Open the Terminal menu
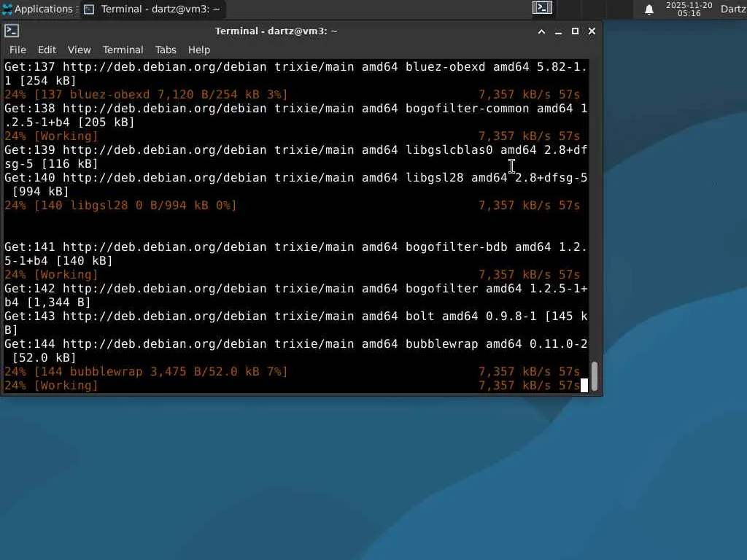The height and width of the screenshot is (560, 747). [x=123, y=50]
